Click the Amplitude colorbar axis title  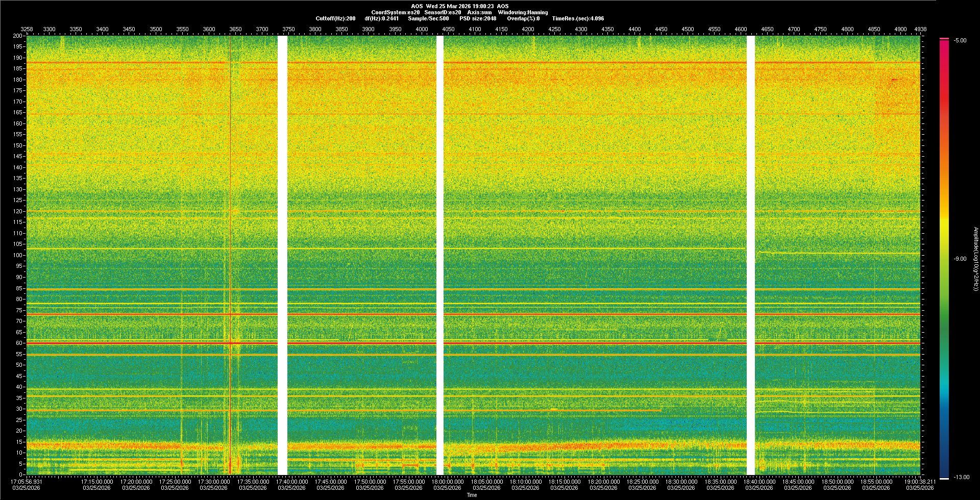tap(975, 259)
